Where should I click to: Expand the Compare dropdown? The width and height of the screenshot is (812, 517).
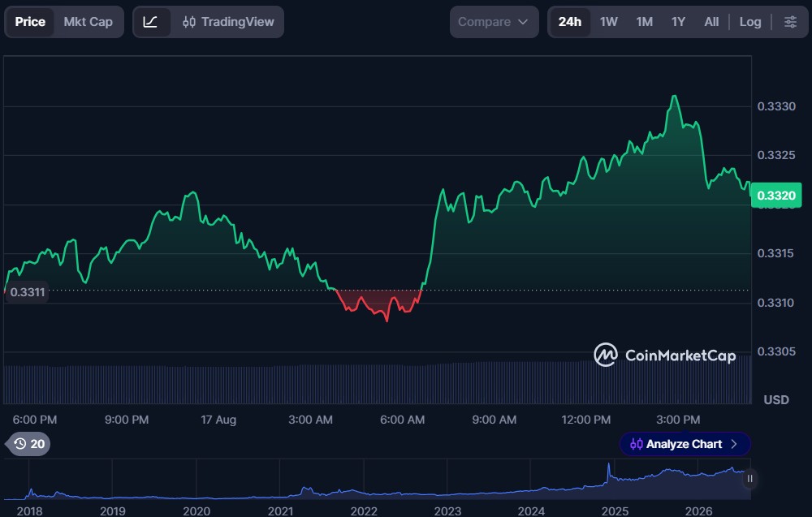click(x=494, y=22)
